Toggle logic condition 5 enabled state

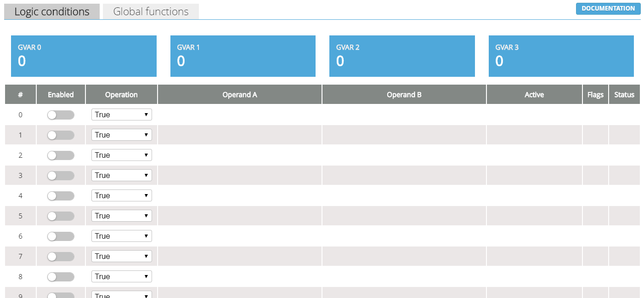coord(61,216)
